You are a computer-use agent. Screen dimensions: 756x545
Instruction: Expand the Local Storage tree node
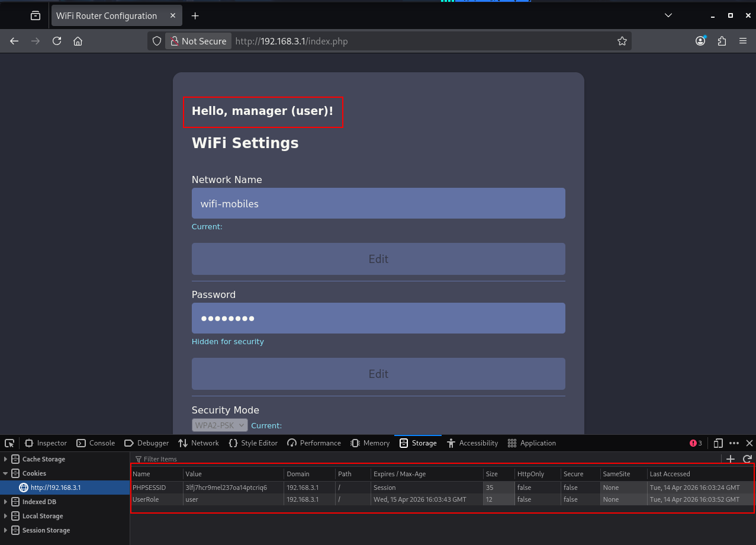[6, 516]
